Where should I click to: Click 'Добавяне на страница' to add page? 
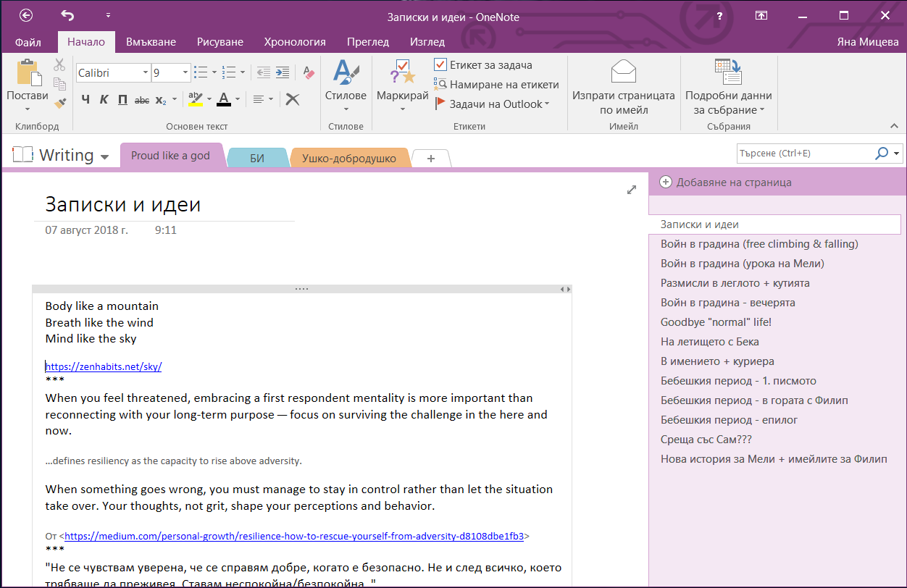[733, 182]
